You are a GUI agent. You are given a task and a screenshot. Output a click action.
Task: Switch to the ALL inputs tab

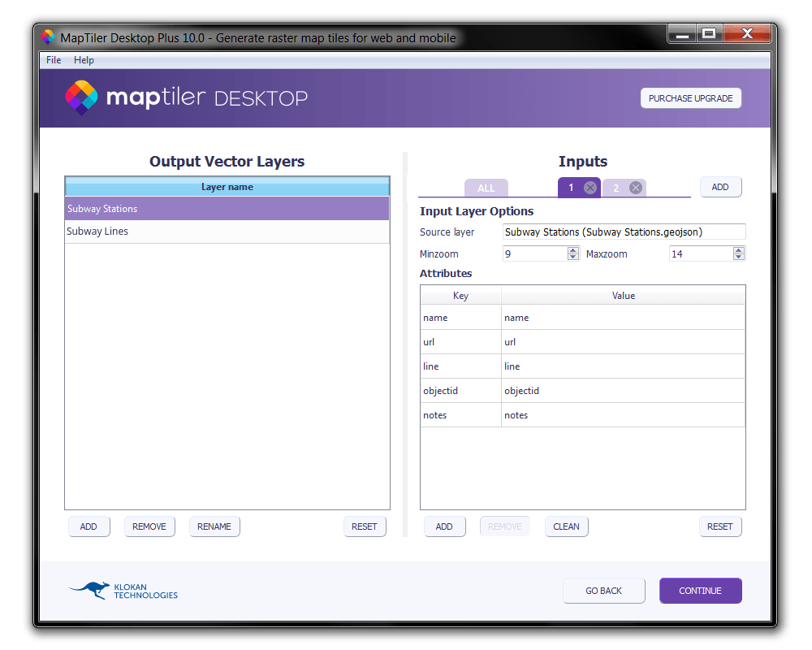coord(486,187)
